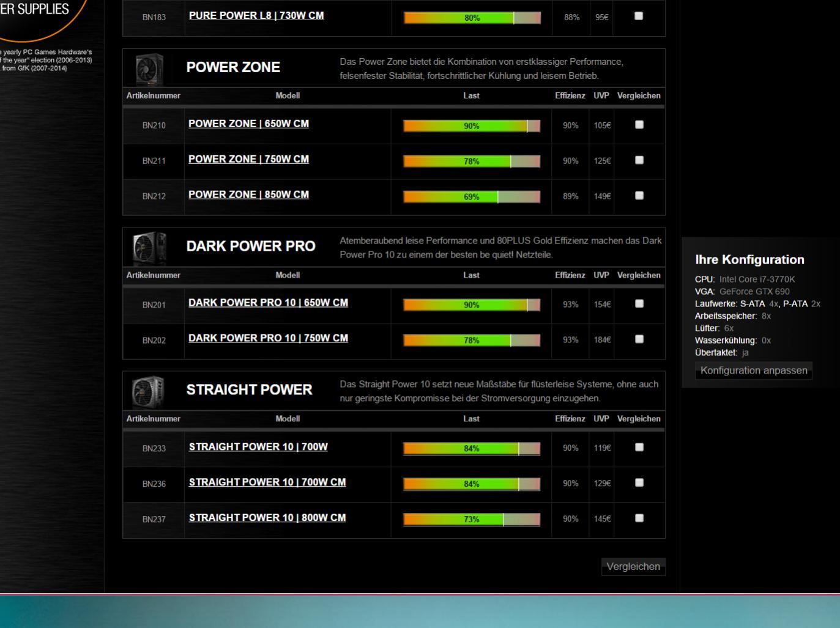Viewport: 840px width, 628px height.
Task: Click article number BN233
Action: click(x=154, y=448)
